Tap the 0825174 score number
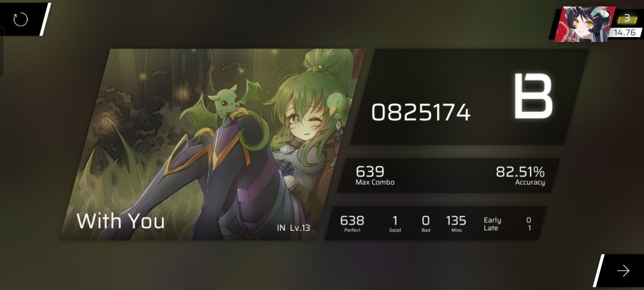The width and height of the screenshot is (644, 290). (420, 113)
